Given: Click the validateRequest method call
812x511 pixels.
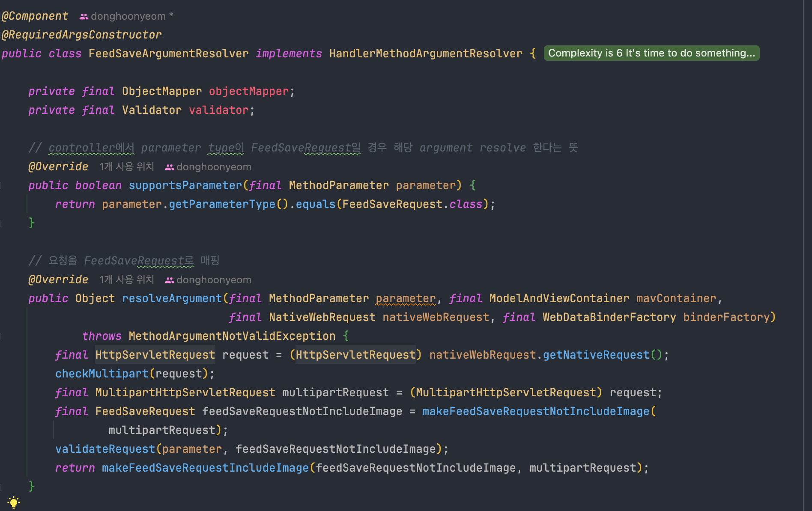Looking at the screenshot, I should click(x=105, y=449).
